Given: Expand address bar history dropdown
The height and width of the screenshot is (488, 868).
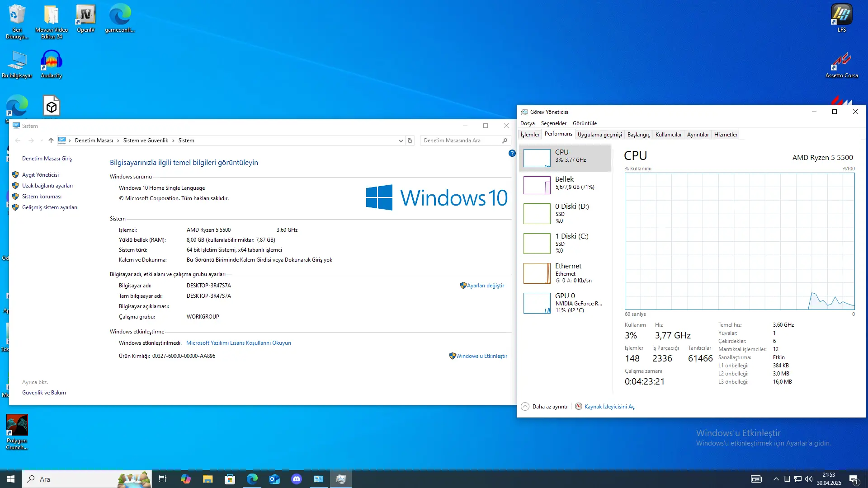Looking at the screenshot, I should click(401, 141).
